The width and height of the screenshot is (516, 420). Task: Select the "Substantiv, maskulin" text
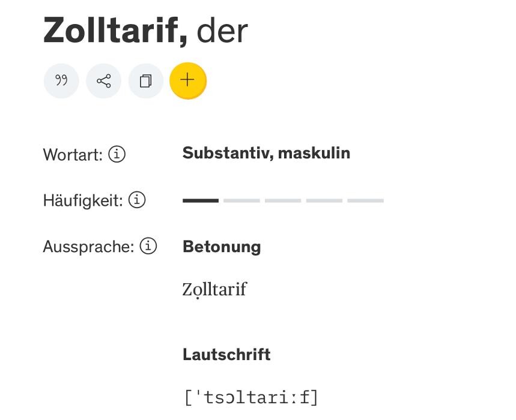point(266,153)
